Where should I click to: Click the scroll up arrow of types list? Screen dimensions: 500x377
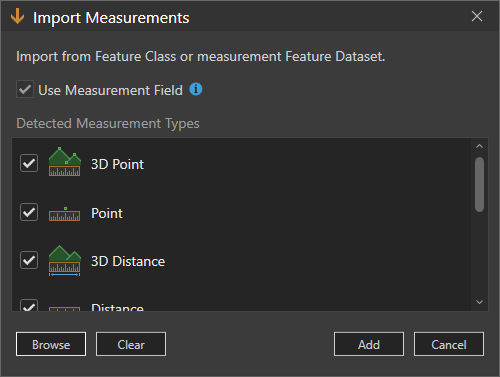click(479, 146)
